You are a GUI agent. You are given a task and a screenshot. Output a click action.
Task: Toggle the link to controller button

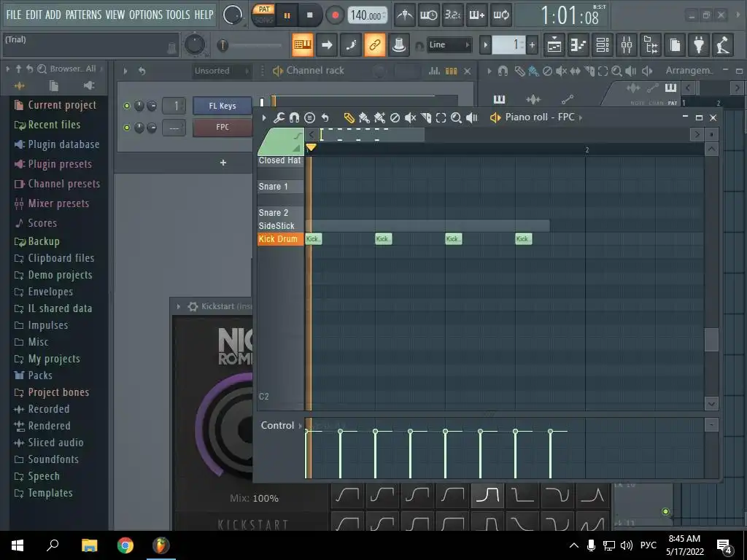(374, 44)
